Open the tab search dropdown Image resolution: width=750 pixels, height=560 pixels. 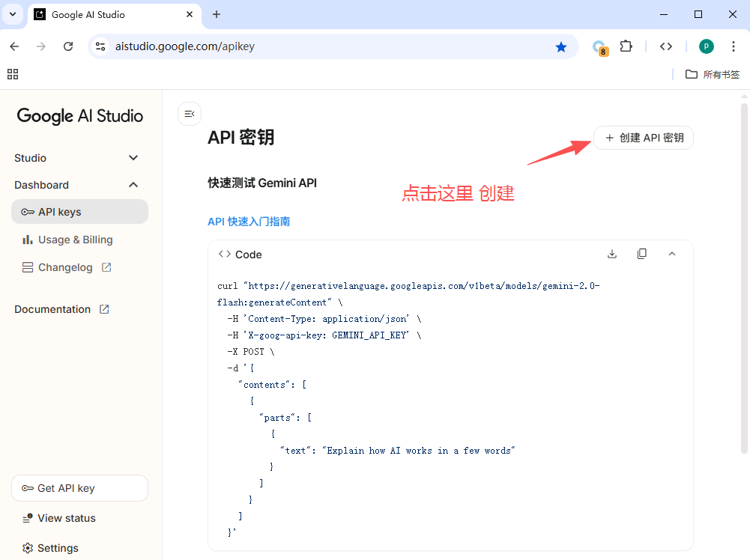coord(13,14)
